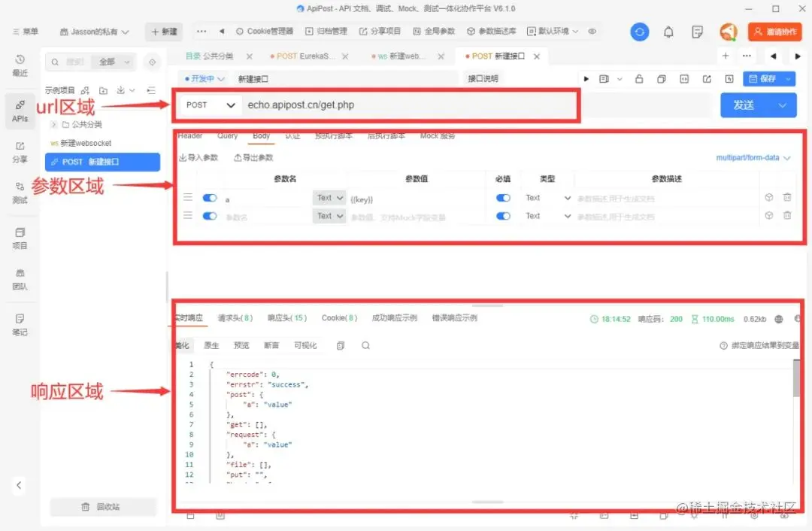The height and width of the screenshot is (531, 812).
Task: Click the run play icon in request toolbar
Action: pos(586,79)
